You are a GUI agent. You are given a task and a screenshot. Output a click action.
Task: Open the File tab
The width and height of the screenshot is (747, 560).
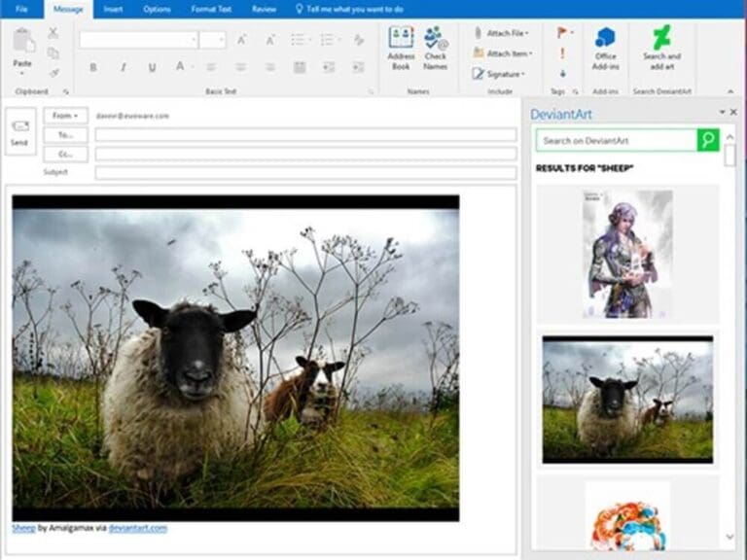tap(21, 9)
